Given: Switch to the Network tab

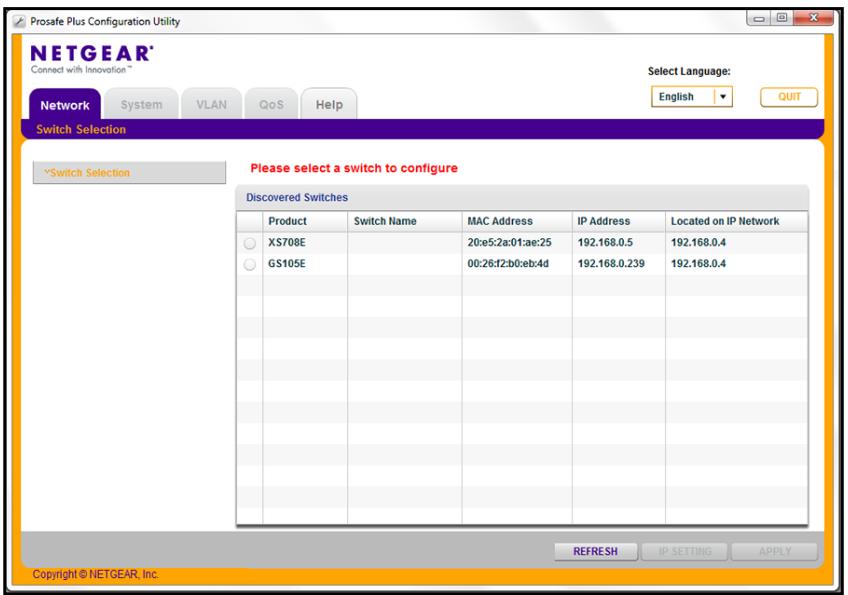Looking at the screenshot, I should point(65,104).
